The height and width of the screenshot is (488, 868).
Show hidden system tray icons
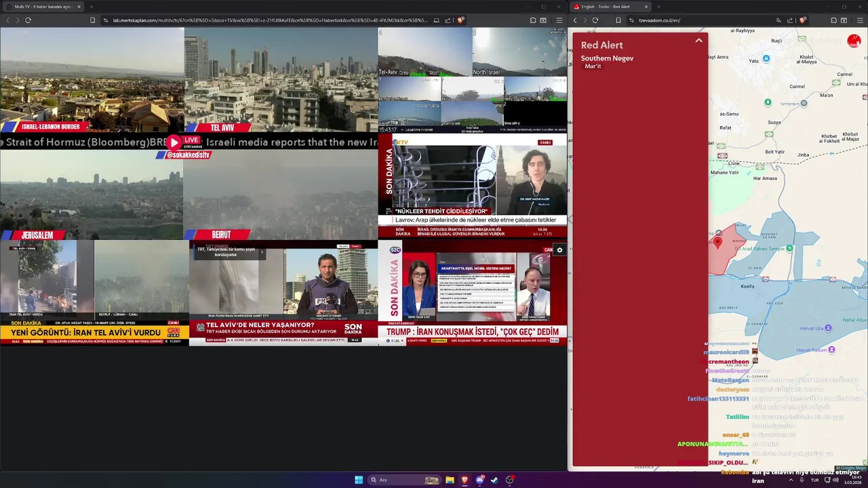pos(791,480)
